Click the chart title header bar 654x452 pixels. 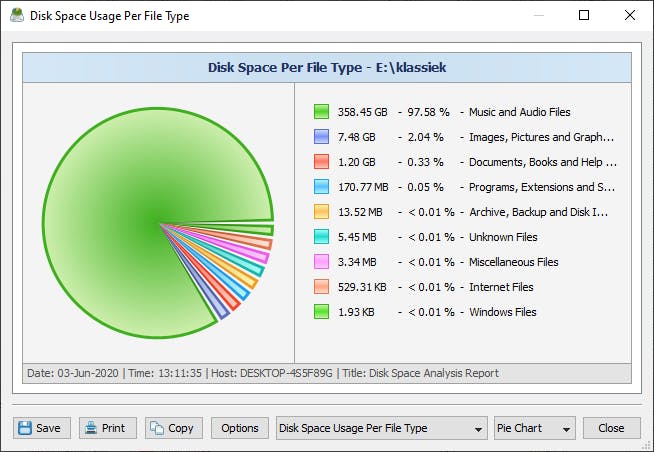click(x=326, y=68)
